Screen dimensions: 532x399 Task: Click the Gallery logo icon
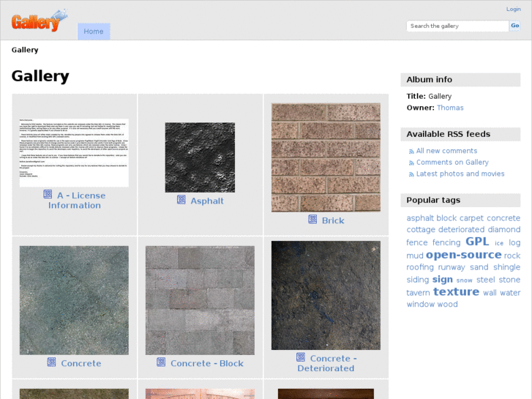(x=39, y=21)
